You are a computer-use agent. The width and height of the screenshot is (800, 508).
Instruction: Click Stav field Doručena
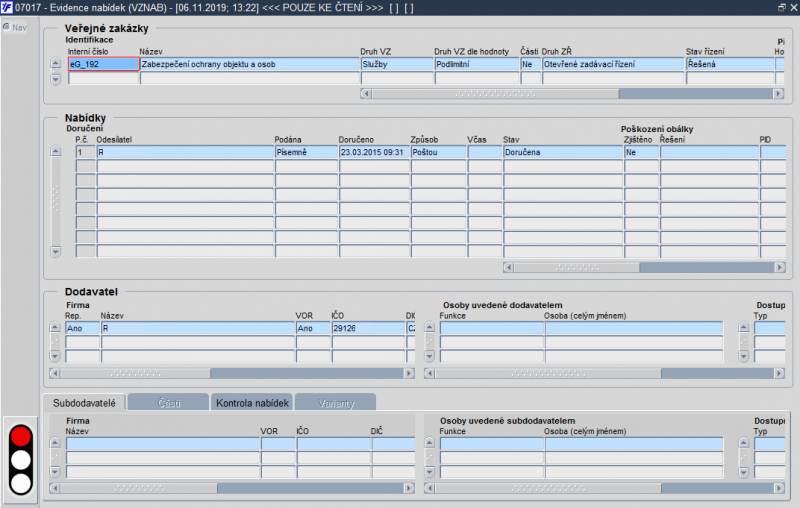[x=563, y=152]
